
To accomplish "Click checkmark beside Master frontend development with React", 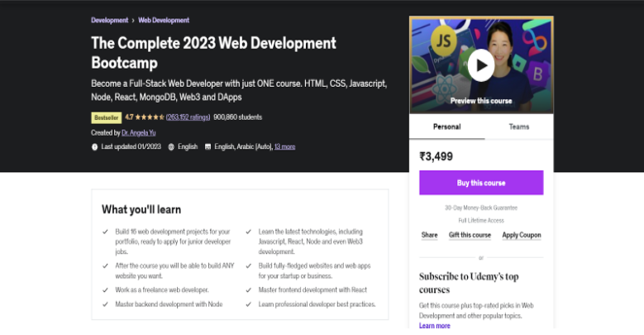I will click(249, 290).
